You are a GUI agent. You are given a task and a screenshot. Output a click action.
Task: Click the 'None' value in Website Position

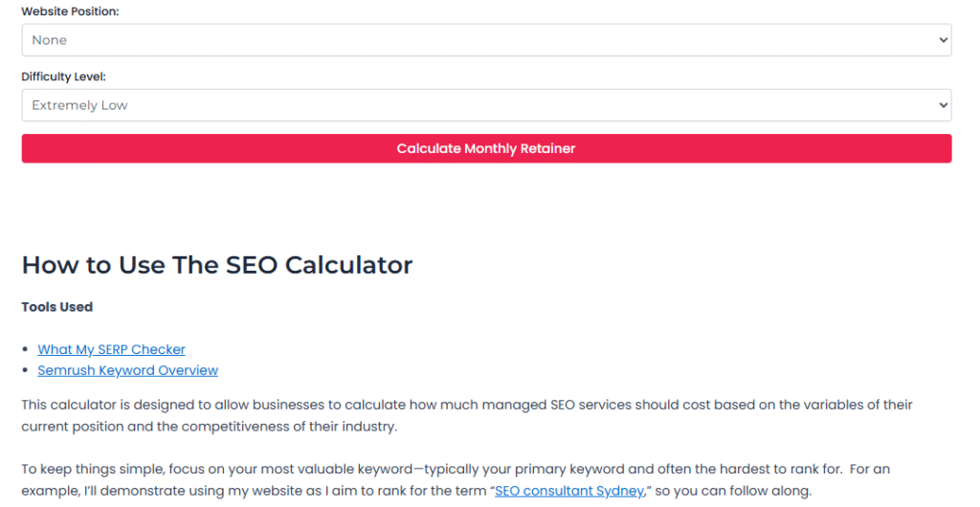(50, 40)
